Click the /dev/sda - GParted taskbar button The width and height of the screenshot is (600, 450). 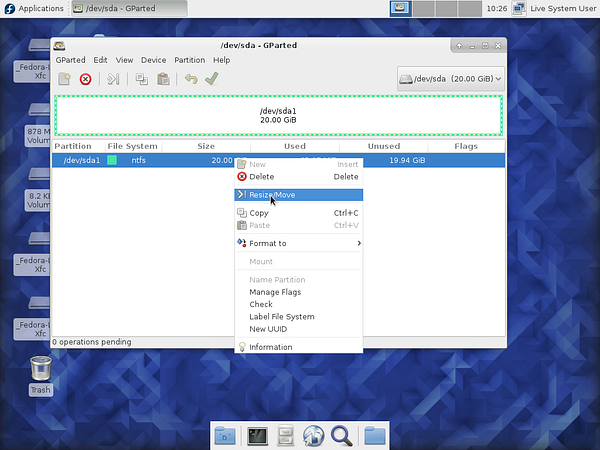pos(129,8)
